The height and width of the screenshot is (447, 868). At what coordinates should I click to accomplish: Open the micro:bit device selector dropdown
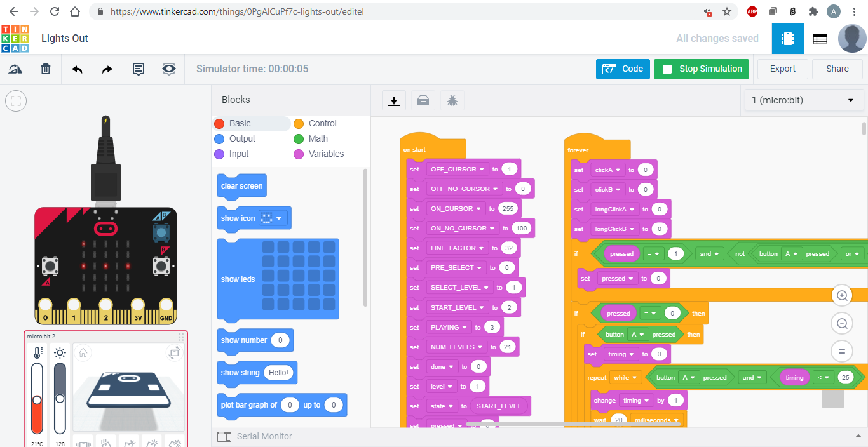coord(803,100)
